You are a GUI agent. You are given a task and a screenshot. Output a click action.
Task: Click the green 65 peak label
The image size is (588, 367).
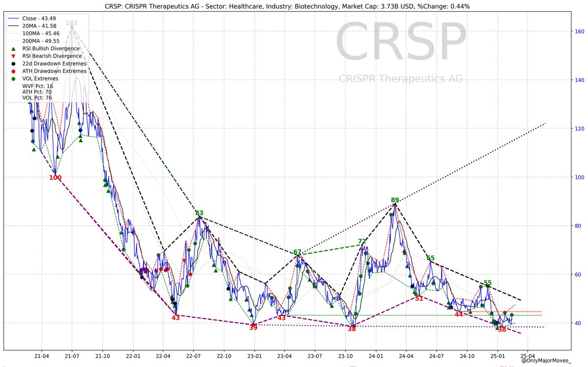(x=430, y=258)
